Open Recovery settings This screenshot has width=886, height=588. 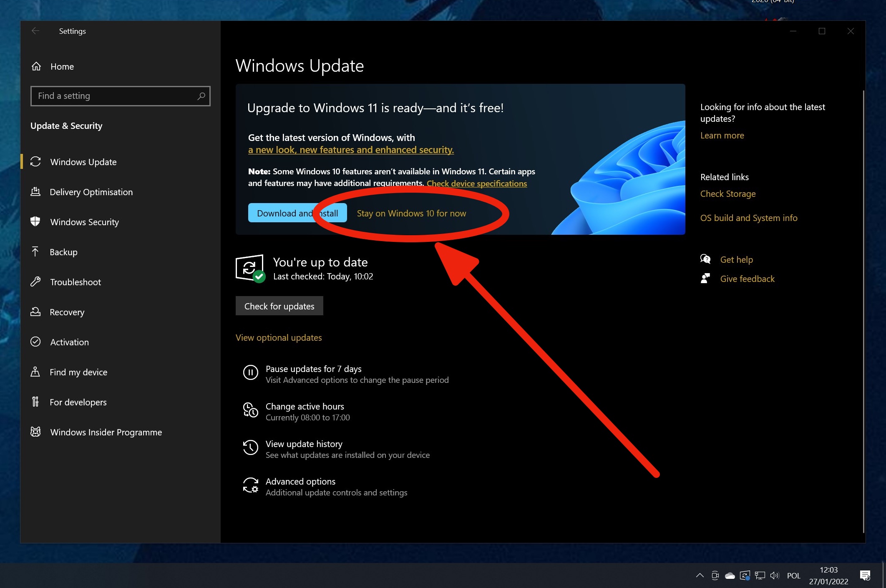pyautogui.click(x=67, y=312)
